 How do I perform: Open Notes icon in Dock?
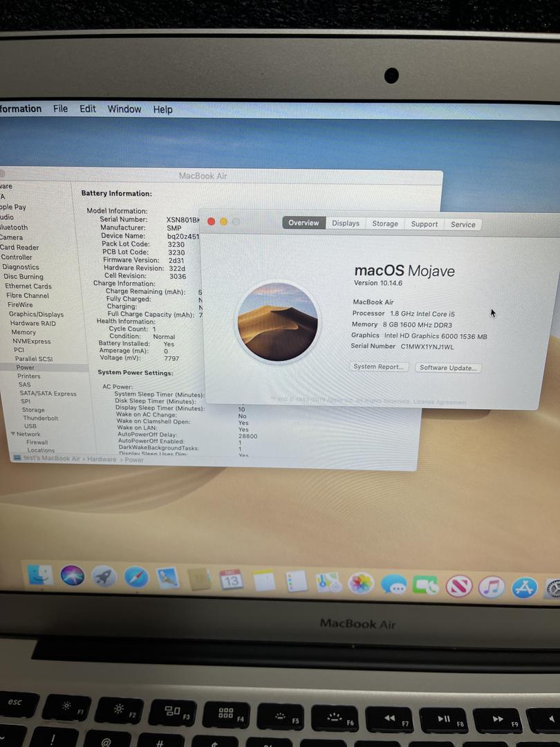point(264,581)
